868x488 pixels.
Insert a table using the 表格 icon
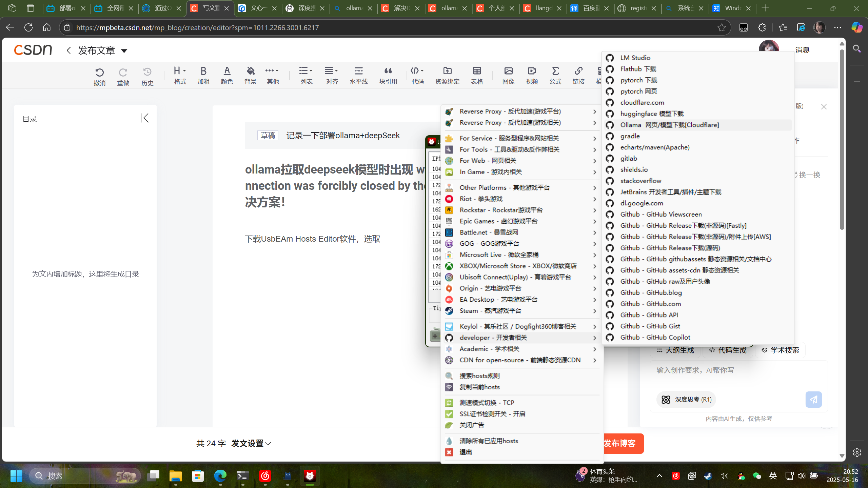[x=477, y=75]
